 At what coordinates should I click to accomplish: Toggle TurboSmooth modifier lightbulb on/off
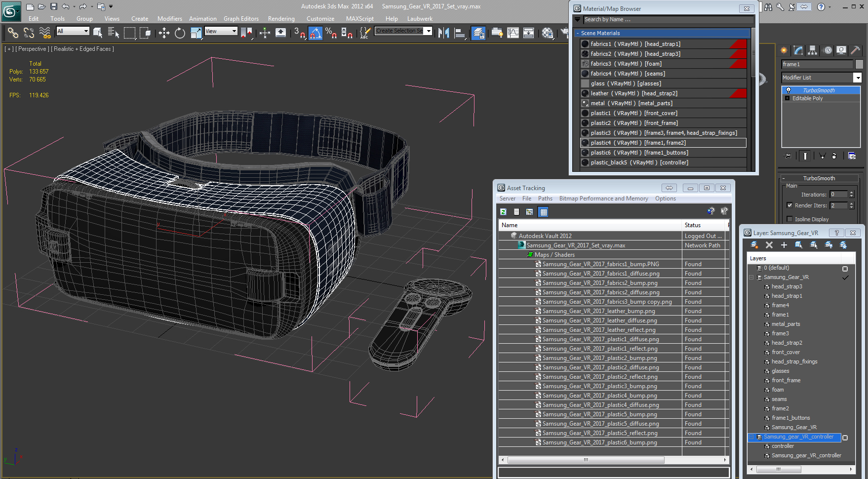coord(789,90)
